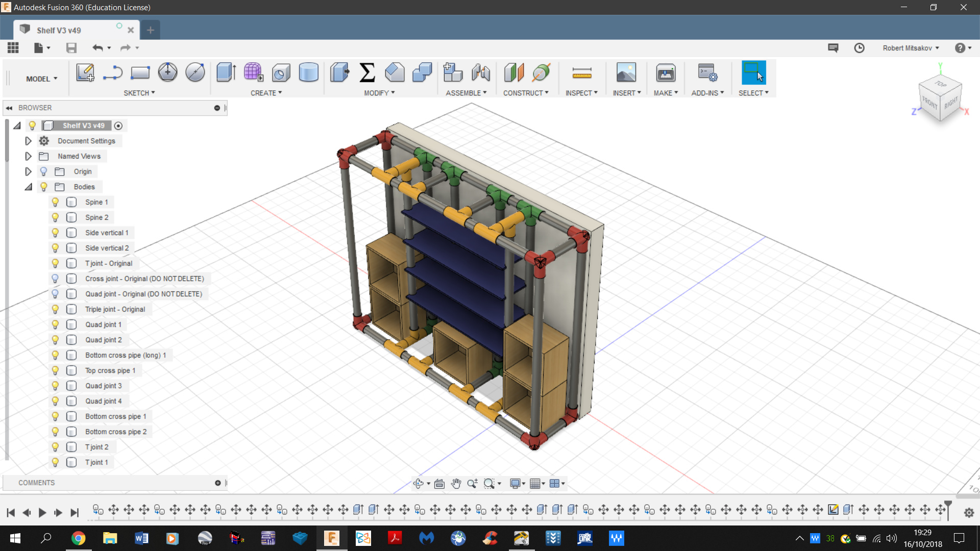Open the Job Status clock icon

pyautogui.click(x=860, y=47)
